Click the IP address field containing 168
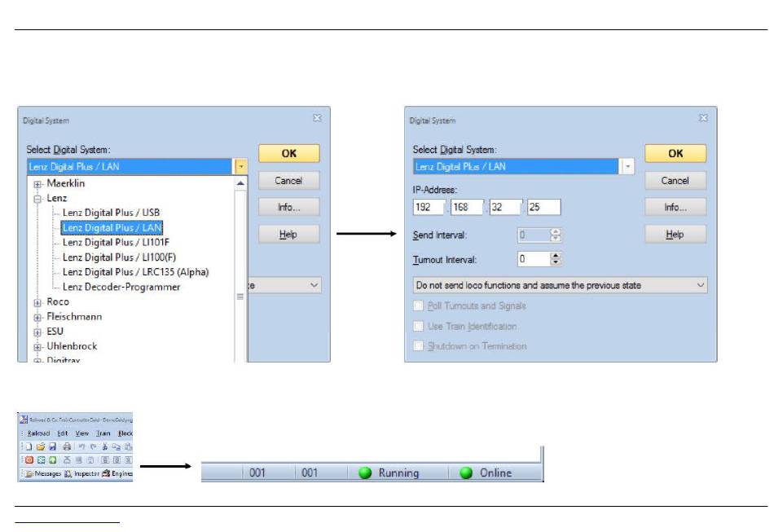774x532 pixels. pos(466,207)
